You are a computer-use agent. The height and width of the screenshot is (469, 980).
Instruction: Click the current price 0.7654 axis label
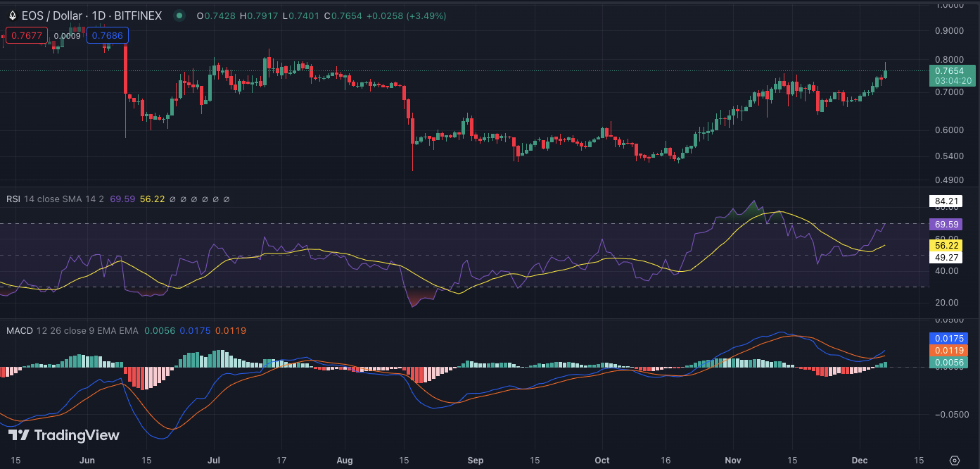tap(952, 71)
